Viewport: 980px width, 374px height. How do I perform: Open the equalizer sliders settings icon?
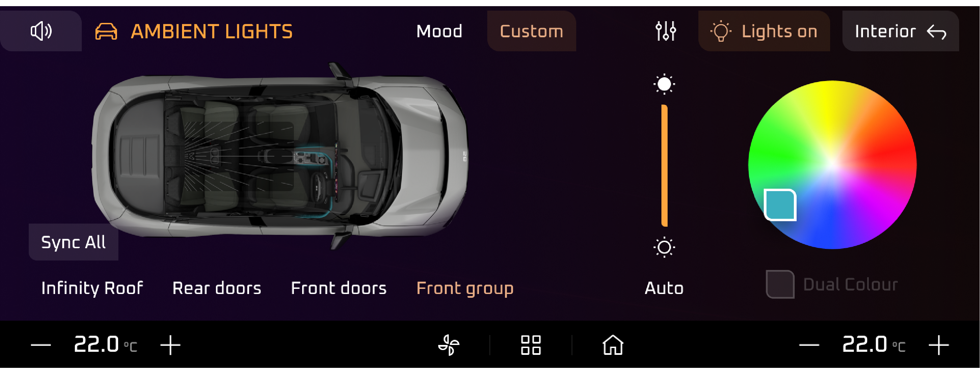666,31
